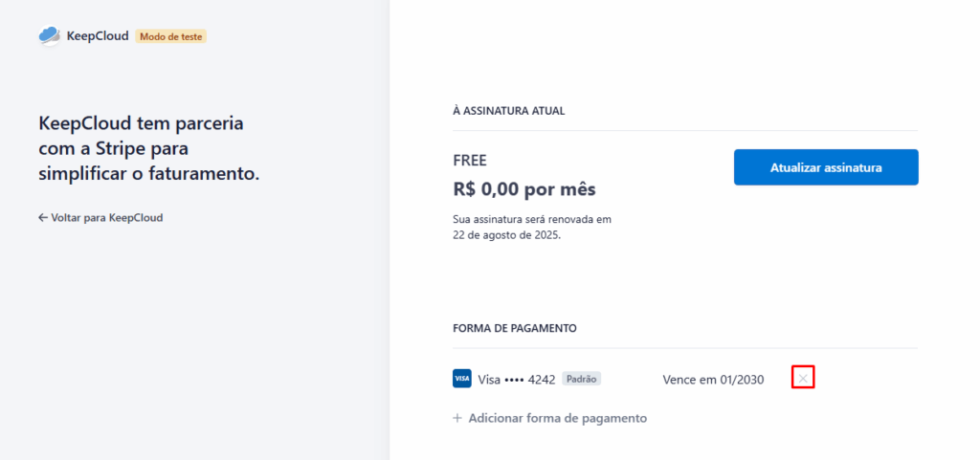Click the Padrão badge on the card

point(581,379)
